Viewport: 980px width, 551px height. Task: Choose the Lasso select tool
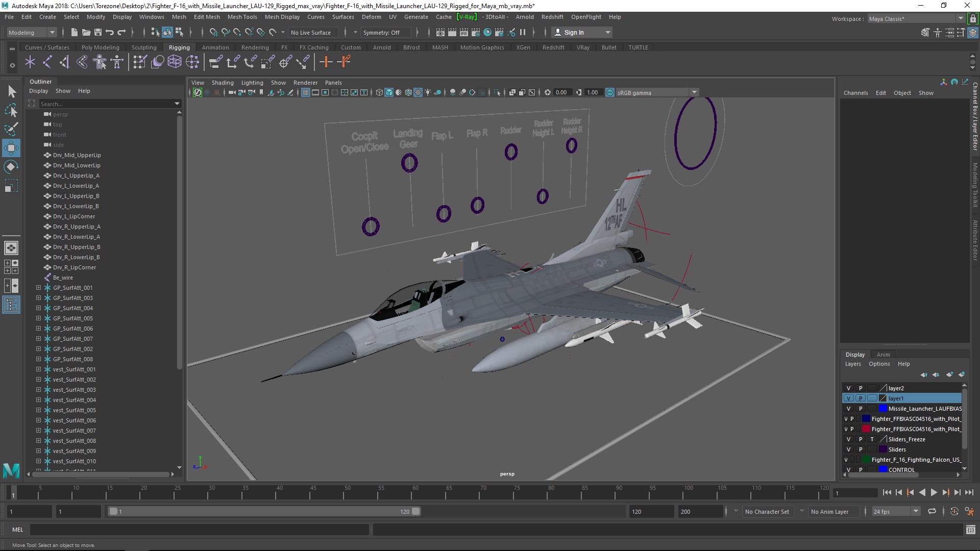coord(11,110)
